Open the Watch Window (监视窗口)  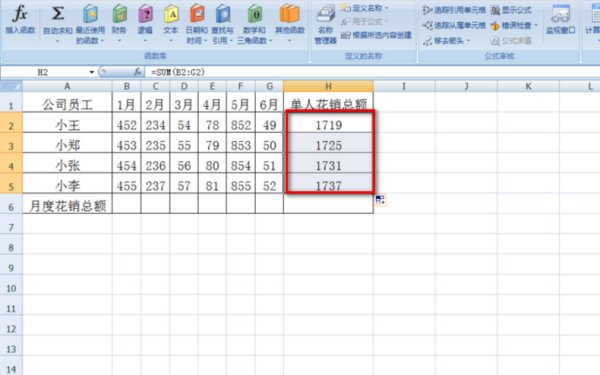tap(561, 20)
